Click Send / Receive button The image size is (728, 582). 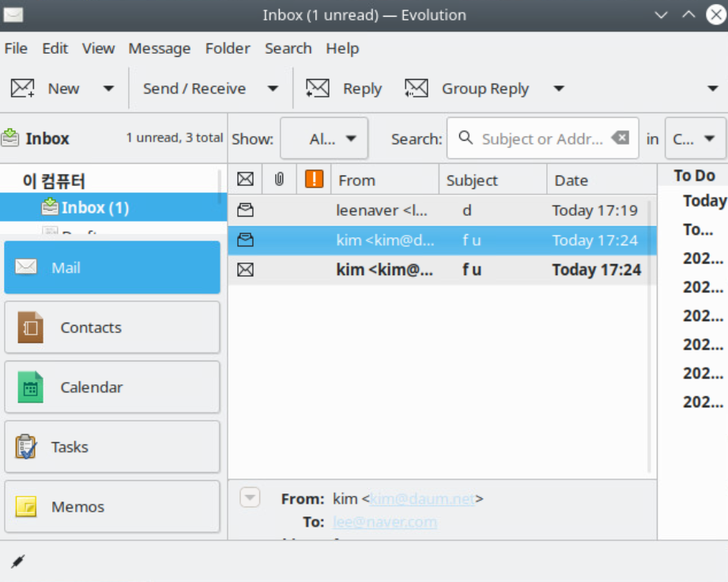coord(194,89)
